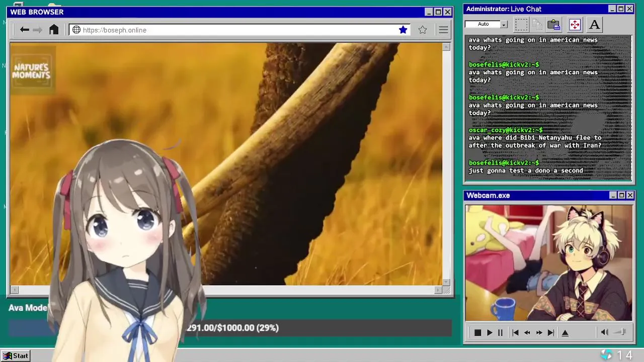This screenshot has height=362, width=644.
Task: Click the red four-arrow move icon
Action: pos(575,25)
